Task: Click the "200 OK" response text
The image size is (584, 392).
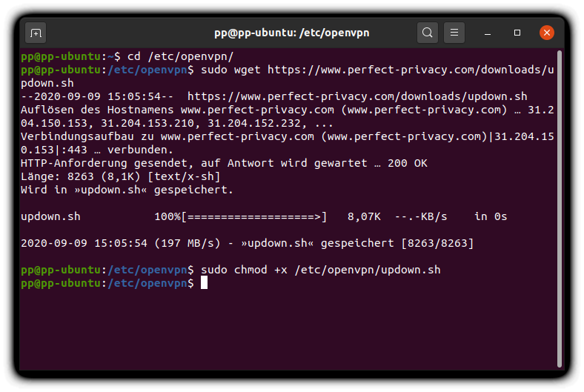Action: [x=408, y=164]
